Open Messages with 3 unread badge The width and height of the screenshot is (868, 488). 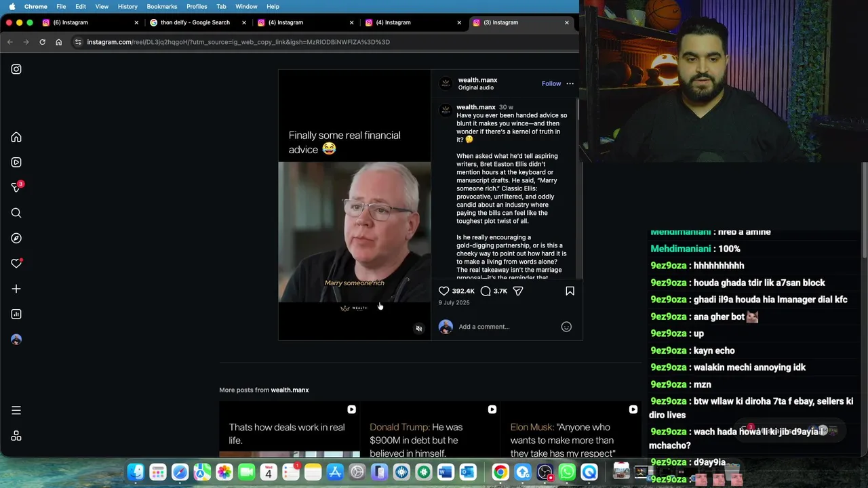pyautogui.click(x=16, y=187)
